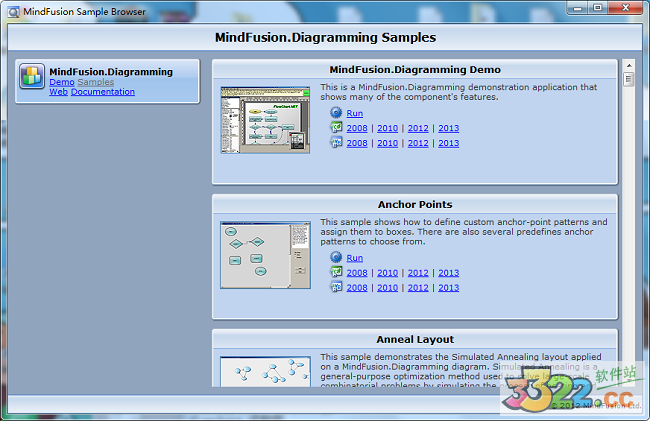Open Diagramming Demo C# 2010 project link
The image size is (650, 421).
388,128
